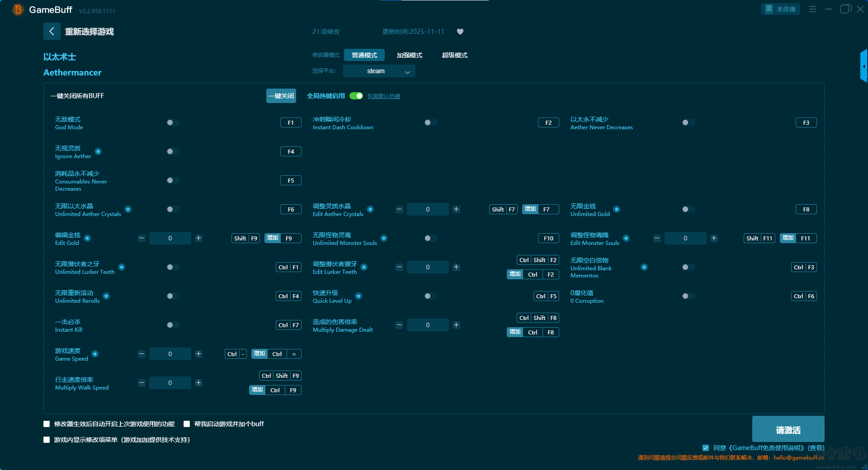This screenshot has width=868, height=470.
Task: Click the star icon next to Quick Level Up
Action: pos(359,296)
